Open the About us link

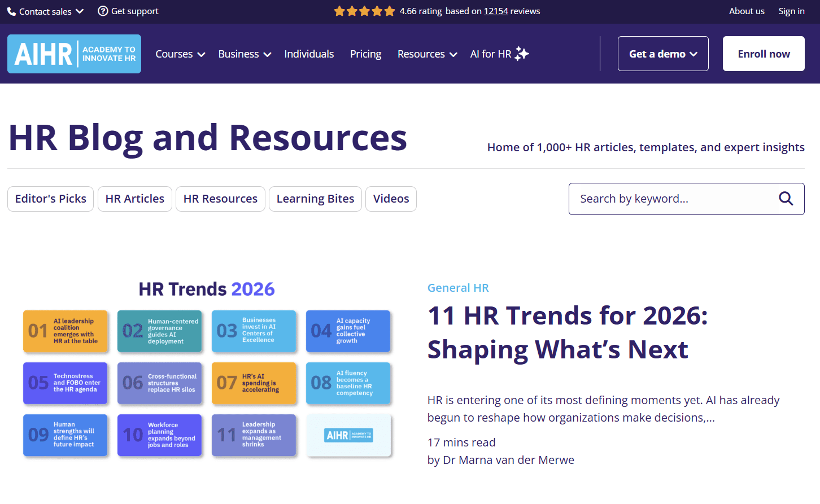point(747,11)
